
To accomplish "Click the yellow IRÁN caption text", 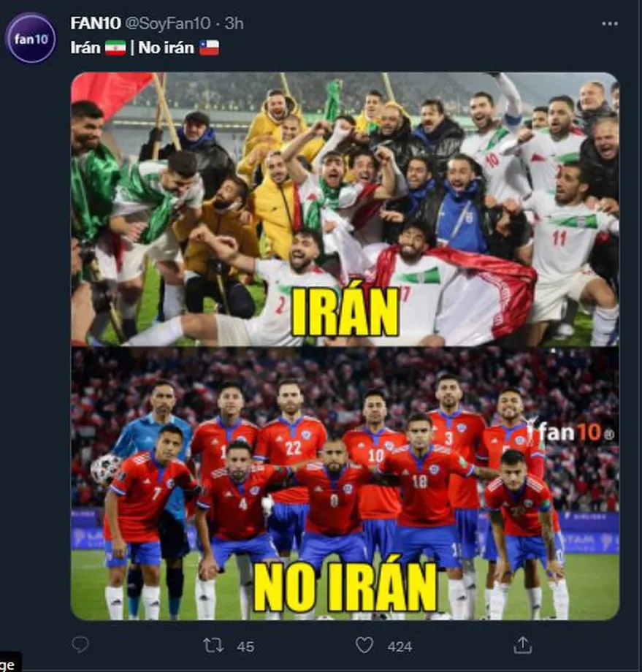I will click(345, 311).
